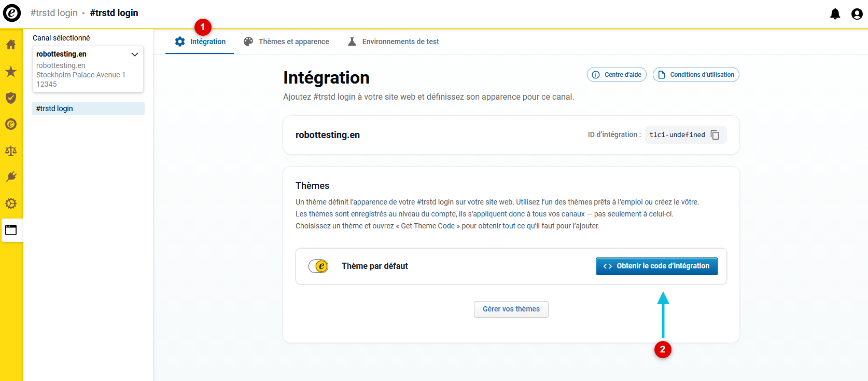Image resolution: width=868 pixels, height=381 pixels.
Task: Open the Centre d'aide link
Action: click(617, 75)
